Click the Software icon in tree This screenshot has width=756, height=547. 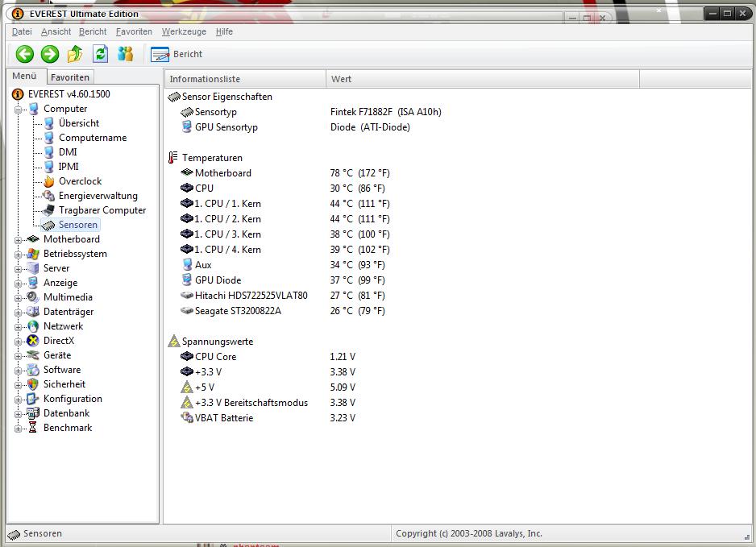[33, 370]
